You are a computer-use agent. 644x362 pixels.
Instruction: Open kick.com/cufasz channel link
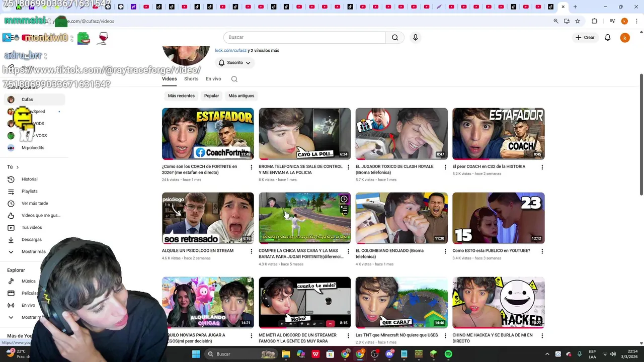(x=231, y=50)
